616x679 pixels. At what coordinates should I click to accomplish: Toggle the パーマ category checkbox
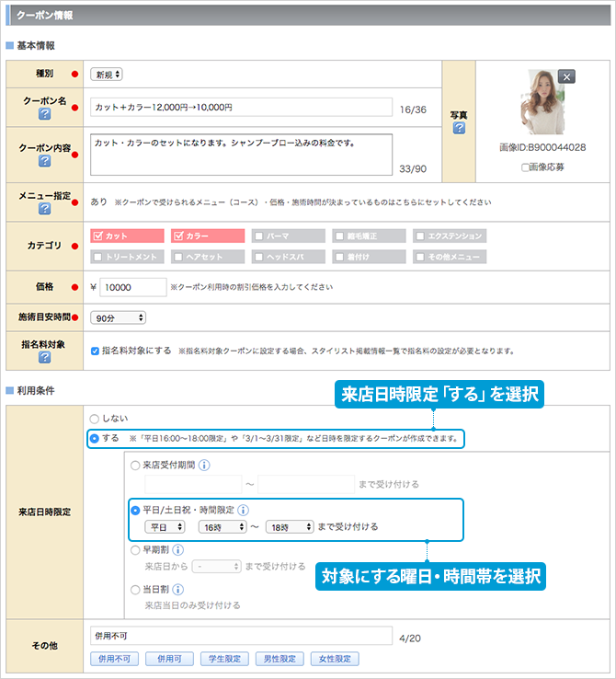pyautogui.click(x=260, y=236)
